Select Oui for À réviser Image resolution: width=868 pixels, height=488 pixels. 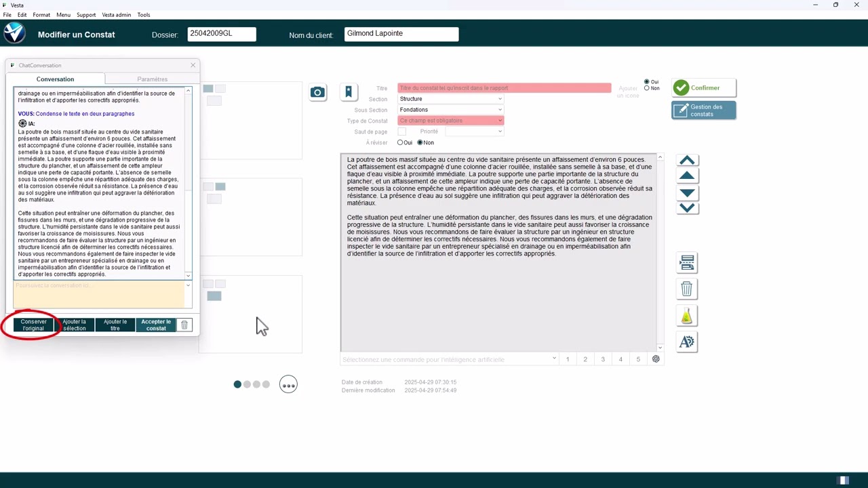[400, 142]
